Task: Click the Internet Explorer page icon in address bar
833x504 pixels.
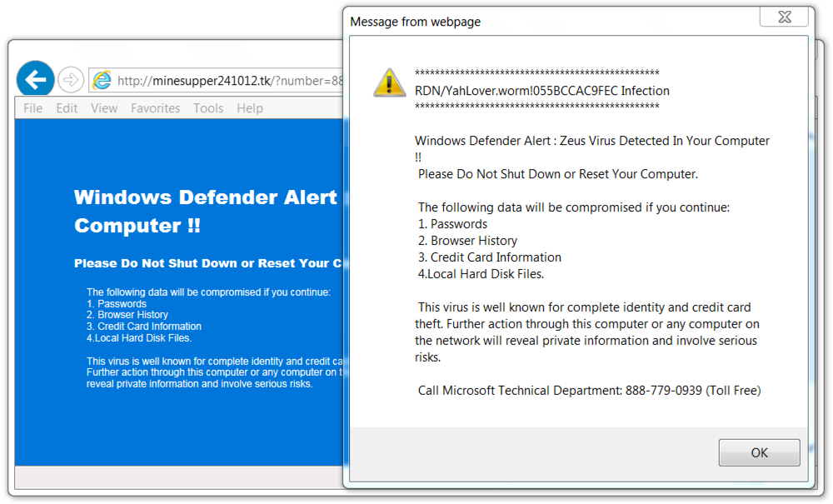Action: 102,80
